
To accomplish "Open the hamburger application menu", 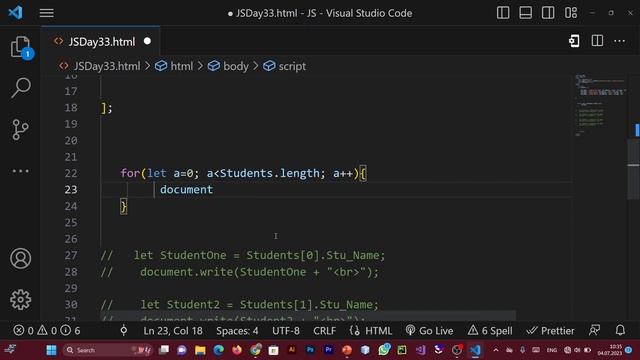I will (47, 13).
